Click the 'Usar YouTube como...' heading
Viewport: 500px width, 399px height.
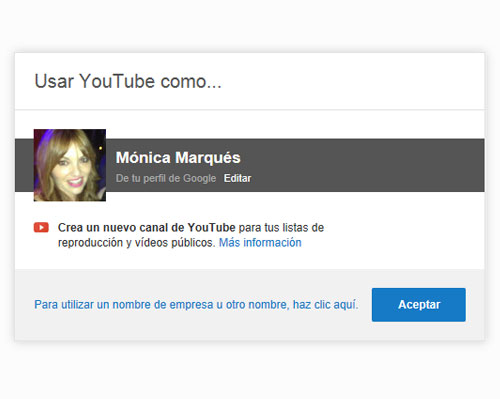(x=128, y=81)
